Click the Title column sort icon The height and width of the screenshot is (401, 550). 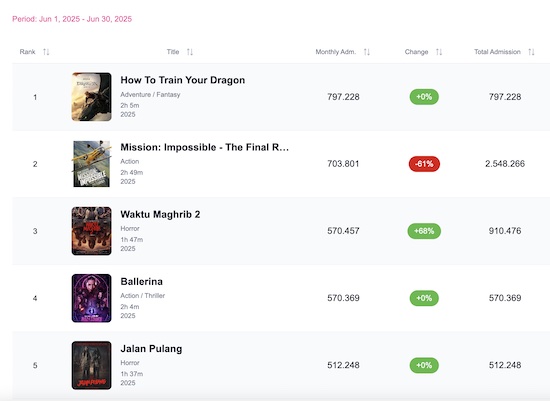[x=190, y=52]
